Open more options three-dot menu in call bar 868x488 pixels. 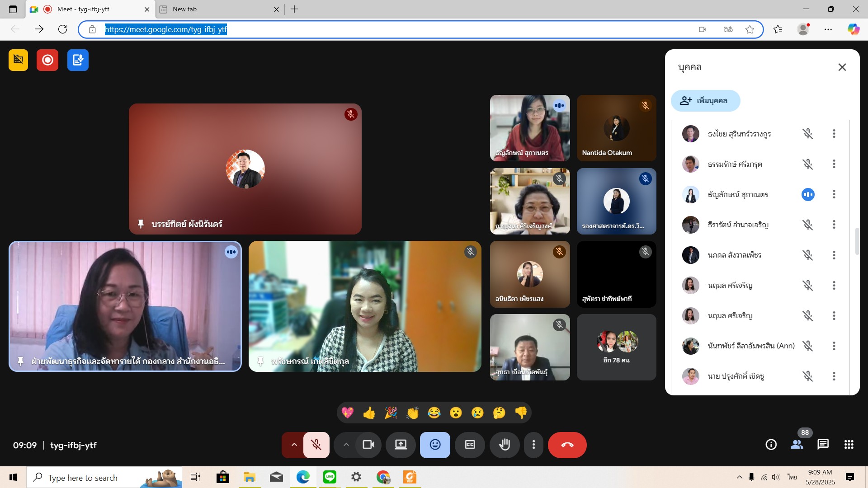click(533, 445)
